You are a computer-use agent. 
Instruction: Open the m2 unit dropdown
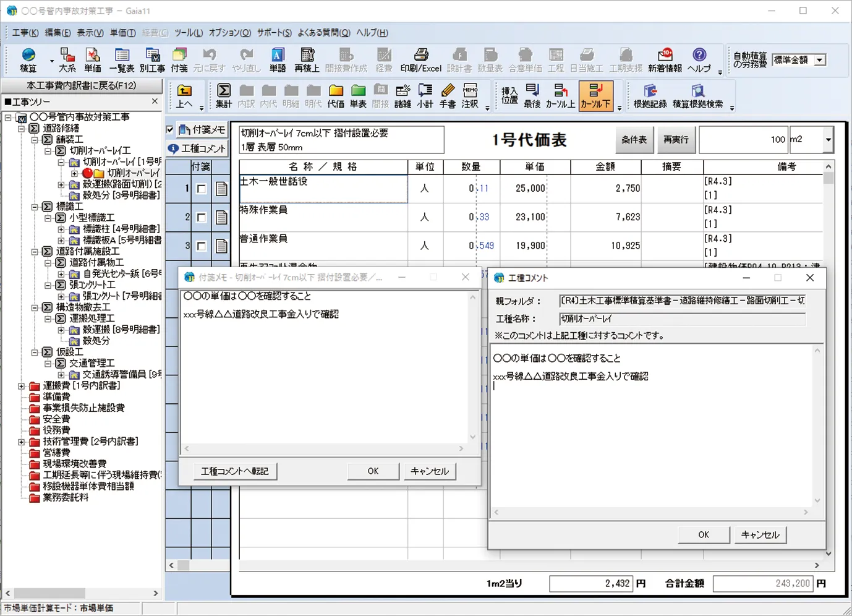(828, 140)
